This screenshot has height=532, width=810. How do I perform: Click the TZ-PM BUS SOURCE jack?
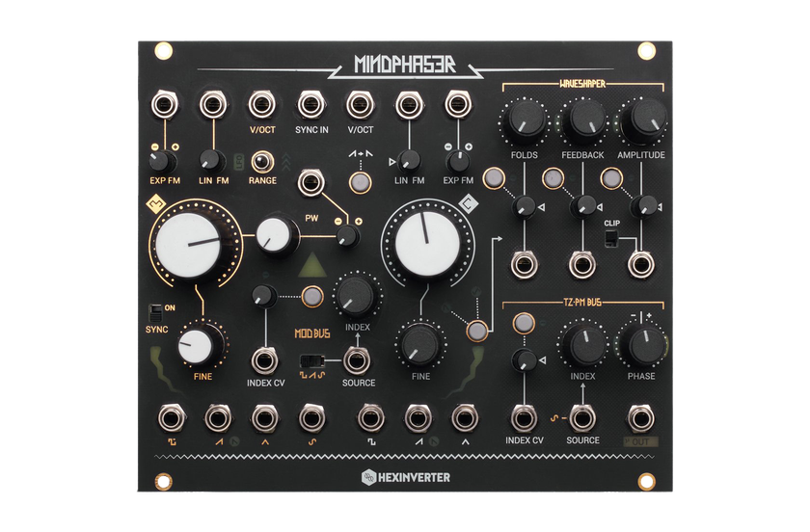[x=581, y=417]
